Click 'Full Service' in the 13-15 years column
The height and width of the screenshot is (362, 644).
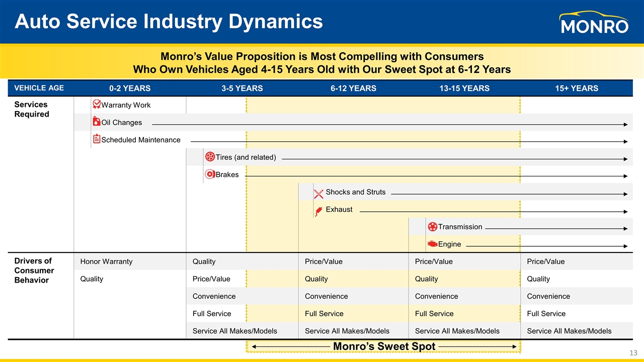434,314
